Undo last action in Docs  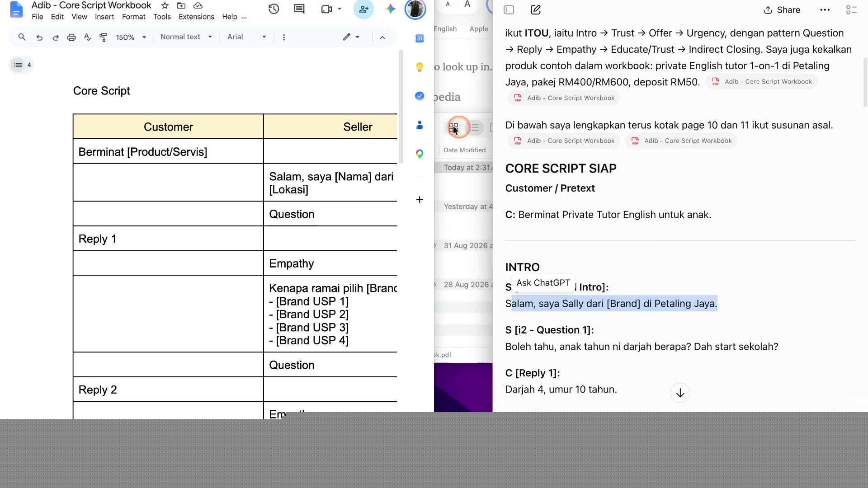(x=39, y=37)
